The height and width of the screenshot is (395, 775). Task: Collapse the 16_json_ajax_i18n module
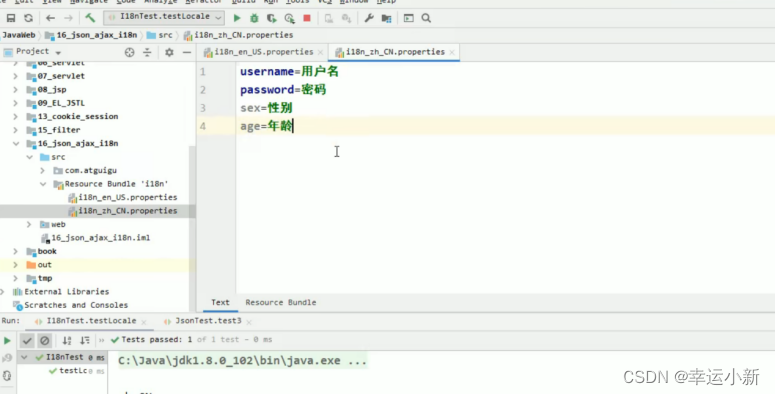click(16, 143)
